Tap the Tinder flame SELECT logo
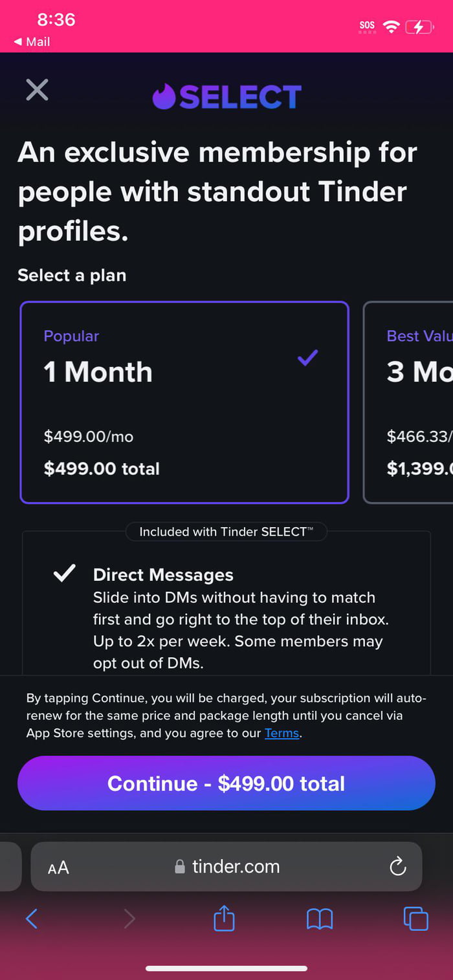The image size is (453, 980). click(226, 97)
